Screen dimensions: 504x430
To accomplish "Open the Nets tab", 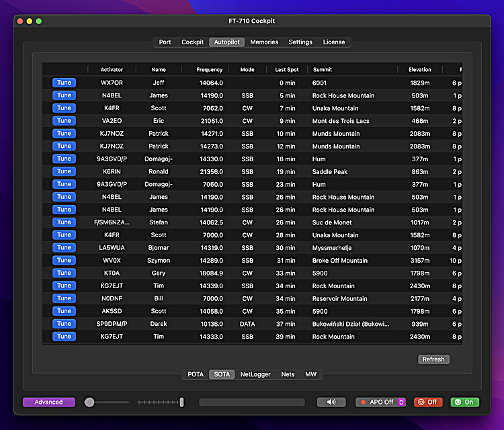I will point(288,374).
